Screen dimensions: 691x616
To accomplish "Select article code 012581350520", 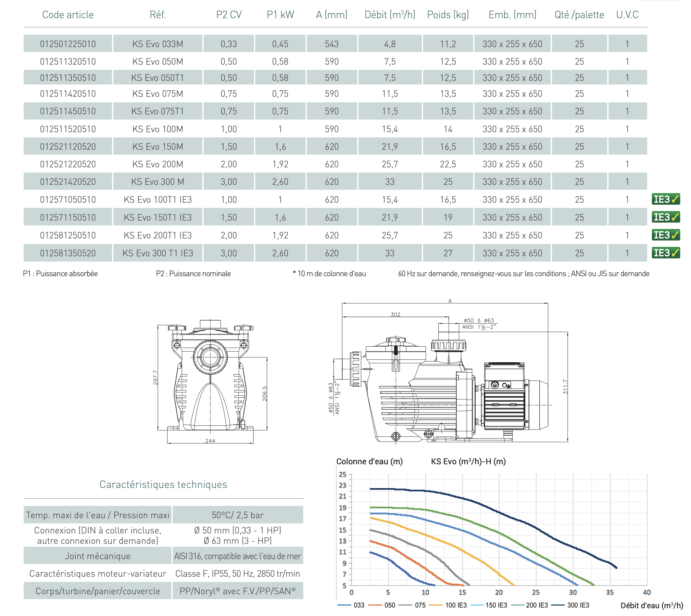I will click(68, 253).
